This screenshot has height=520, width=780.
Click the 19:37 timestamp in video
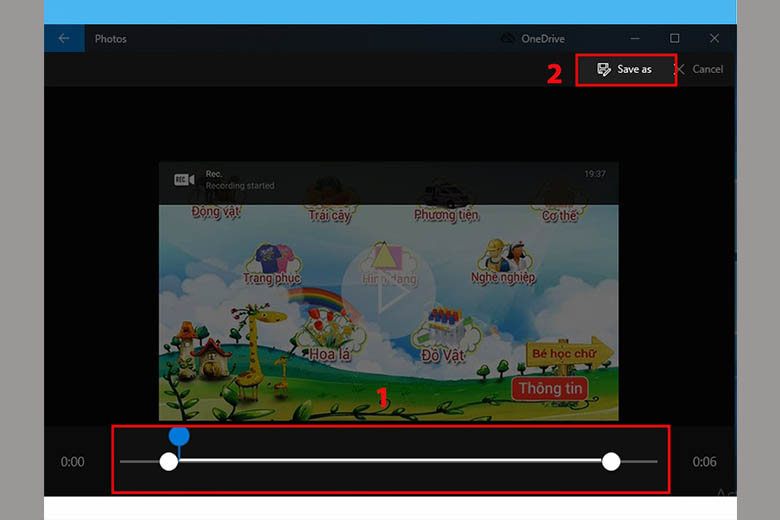coord(595,174)
